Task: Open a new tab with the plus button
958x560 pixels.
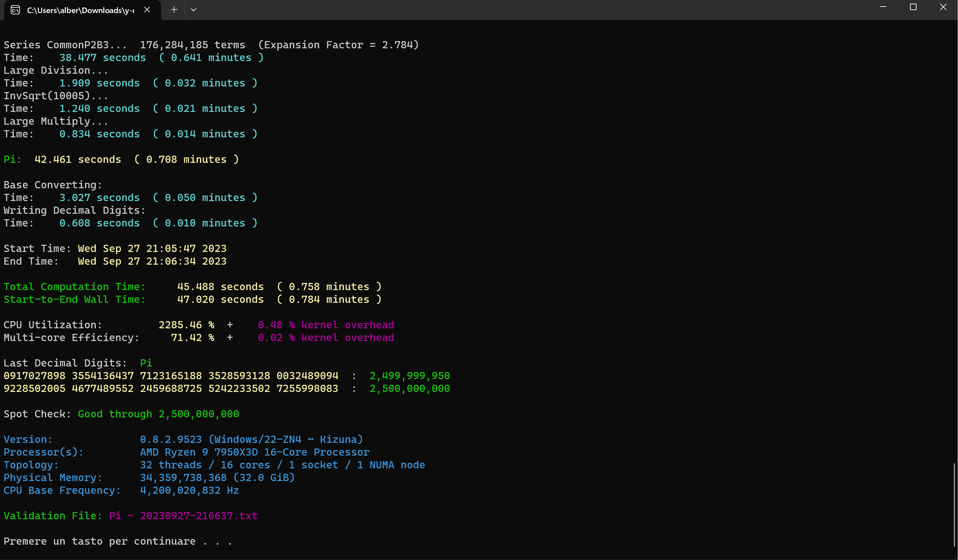Action: pyautogui.click(x=174, y=10)
